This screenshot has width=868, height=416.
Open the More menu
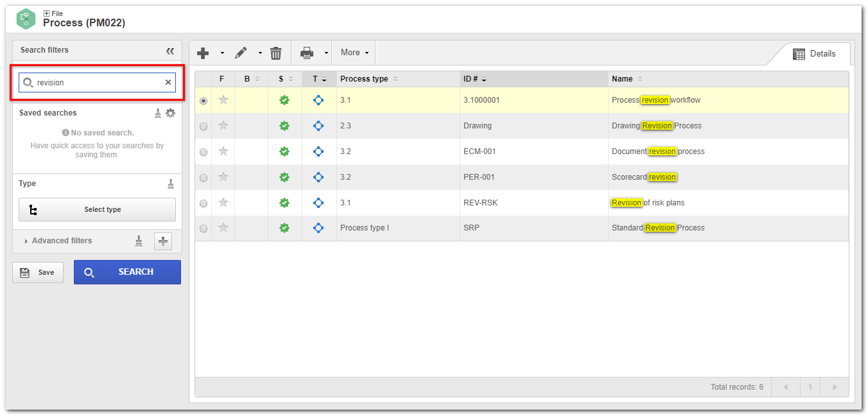(x=354, y=53)
